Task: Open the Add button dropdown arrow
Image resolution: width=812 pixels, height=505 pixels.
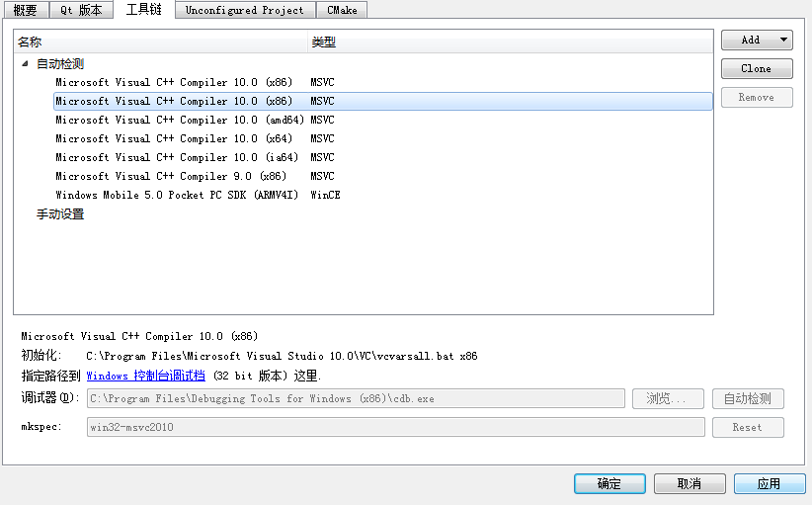Action: (x=783, y=40)
